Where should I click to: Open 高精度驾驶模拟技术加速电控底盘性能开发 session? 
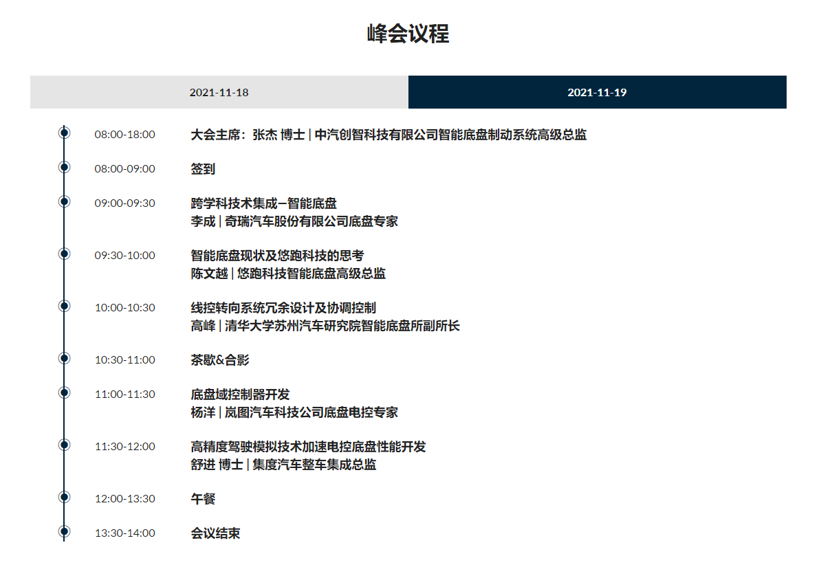pos(308,446)
